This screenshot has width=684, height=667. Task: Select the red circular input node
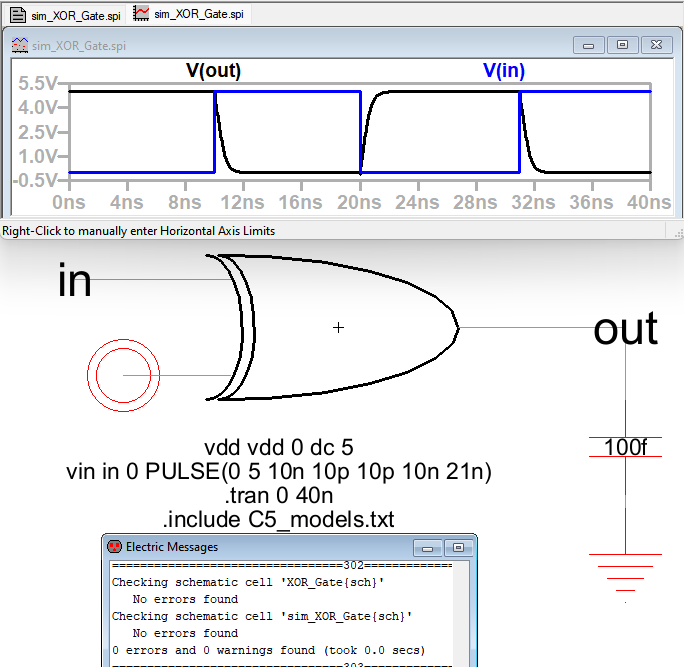tap(123, 374)
